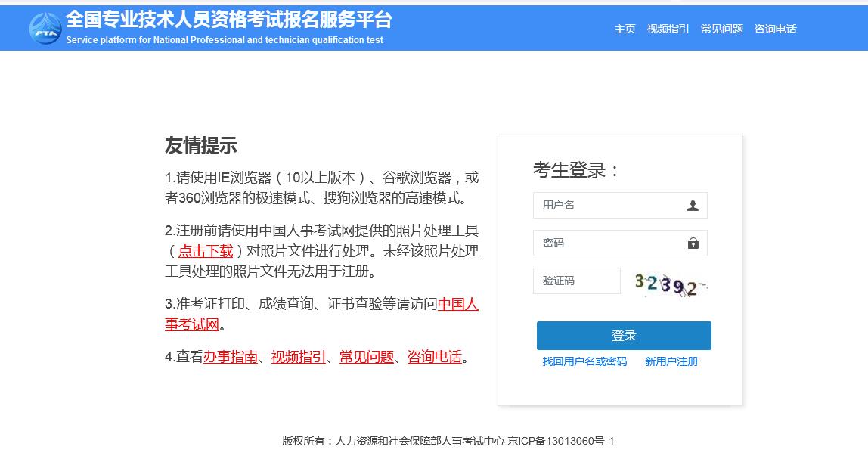Click the 友情提示 heading
The image size is (868, 459).
tap(201, 146)
